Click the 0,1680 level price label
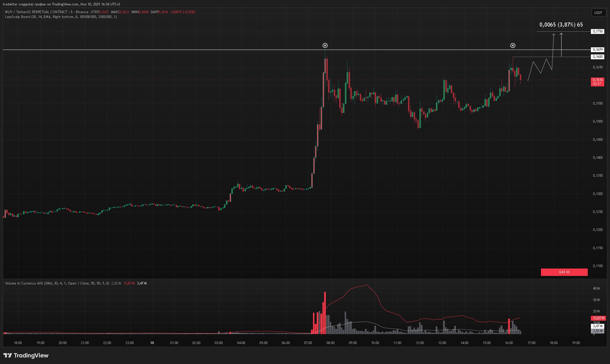 [597, 57]
